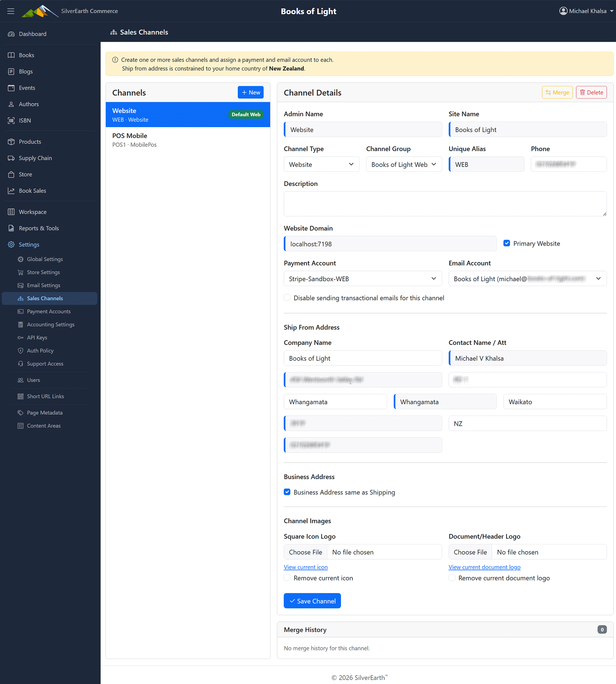Select the Website channel row
The image size is (616, 684).
click(188, 115)
